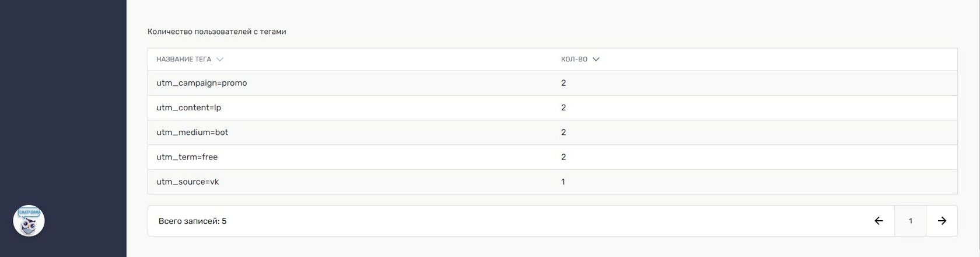Click the Количество пользователей с тегами heading
The height and width of the screenshot is (257, 980).
(x=216, y=32)
